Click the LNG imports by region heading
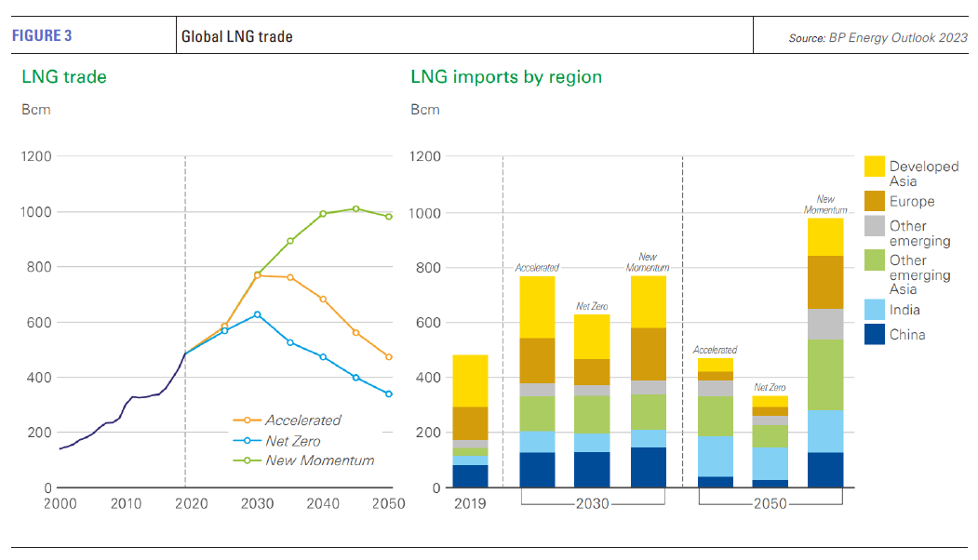This screenshot has height=560, width=978. click(506, 77)
